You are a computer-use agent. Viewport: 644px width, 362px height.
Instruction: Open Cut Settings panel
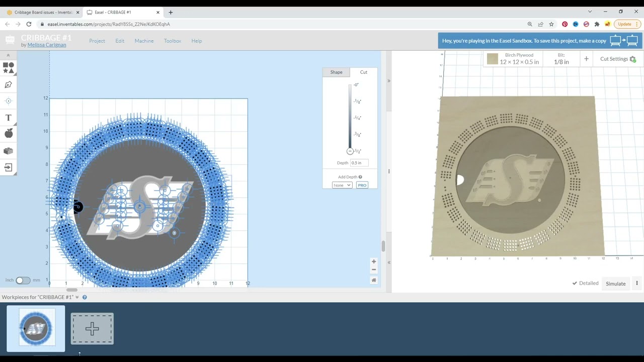click(618, 59)
